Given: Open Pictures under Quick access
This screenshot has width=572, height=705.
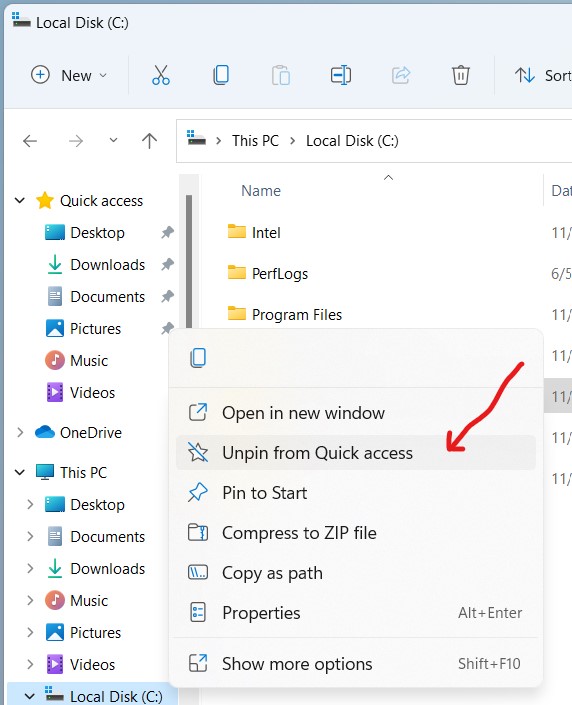Looking at the screenshot, I should click(x=95, y=329).
